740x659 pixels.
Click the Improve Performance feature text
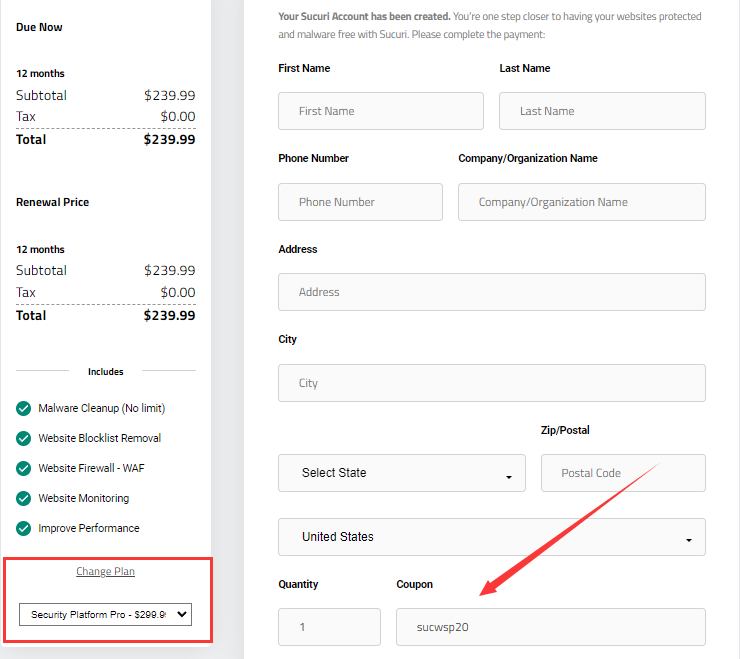(x=89, y=528)
